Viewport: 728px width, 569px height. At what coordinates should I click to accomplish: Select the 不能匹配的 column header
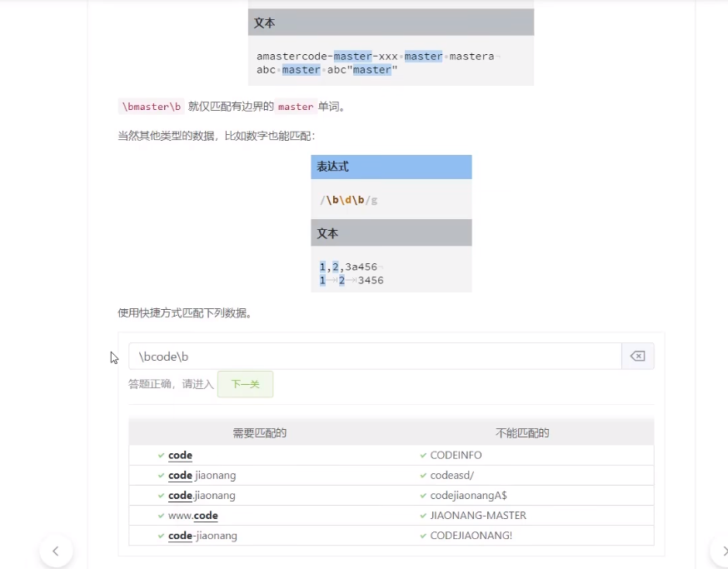coord(522,433)
